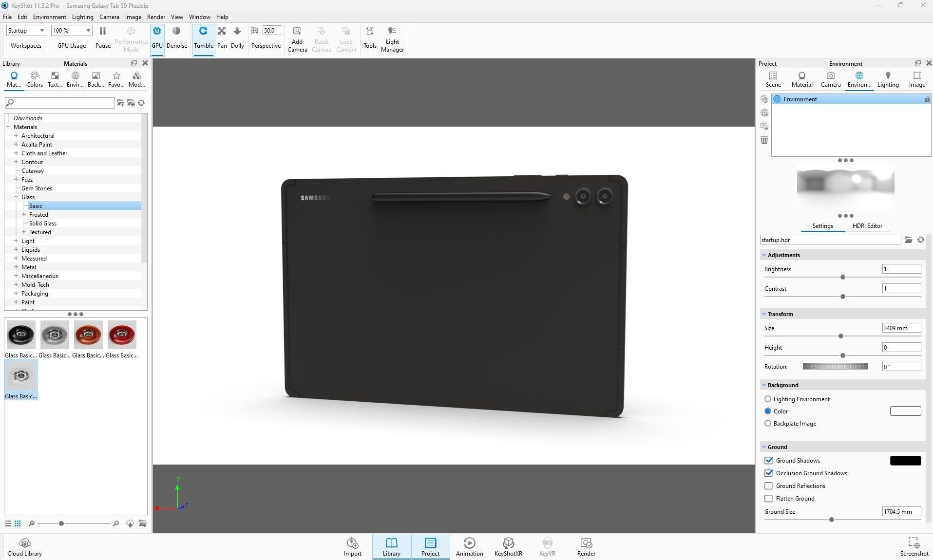Open the Light Manager
The width and height of the screenshot is (933, 560).
pyautogui.click(x=392, y=39)
